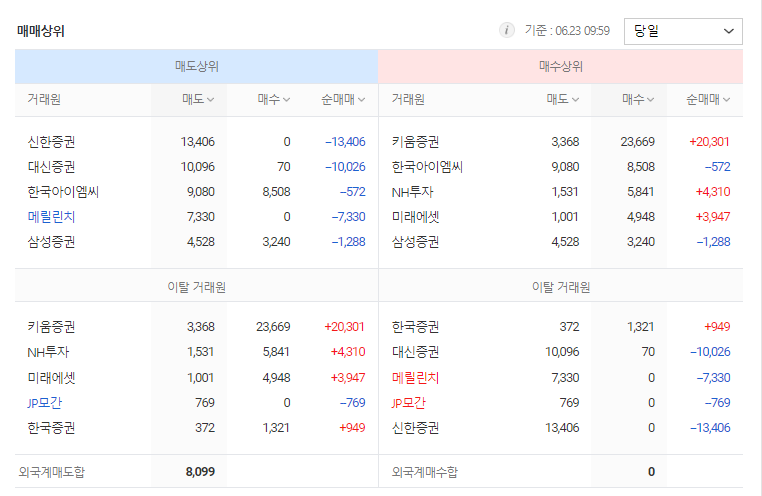Click 거래원 column header in 매도상위
Viewport: 762px width, 496px height.
(44, 100)
